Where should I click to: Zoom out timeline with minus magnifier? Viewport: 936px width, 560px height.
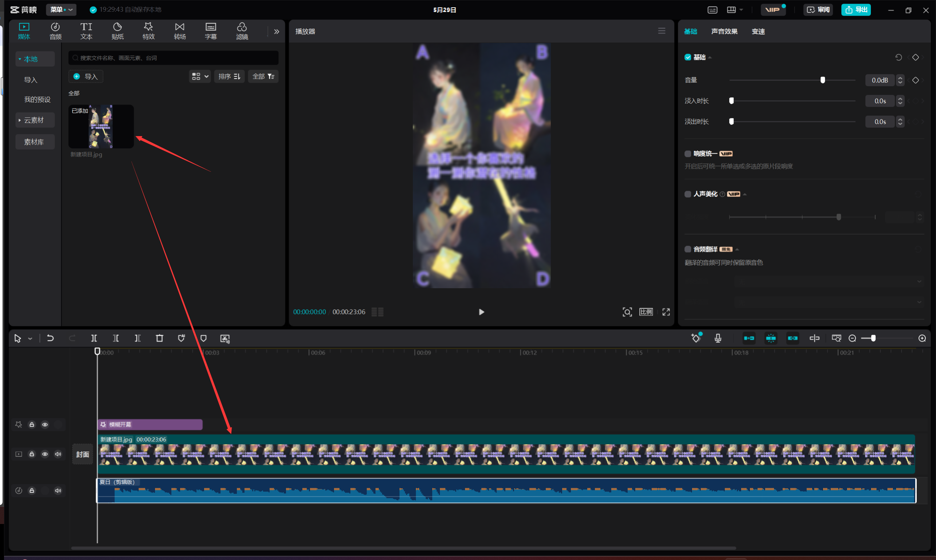pos(852,338)
